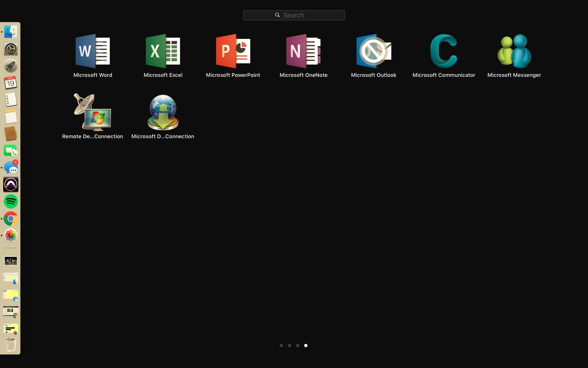Open Microsoft Excel app
Image resolution: width=588 pixels, height=368 pixels.
pyautogui.click(x=163, y=51)
